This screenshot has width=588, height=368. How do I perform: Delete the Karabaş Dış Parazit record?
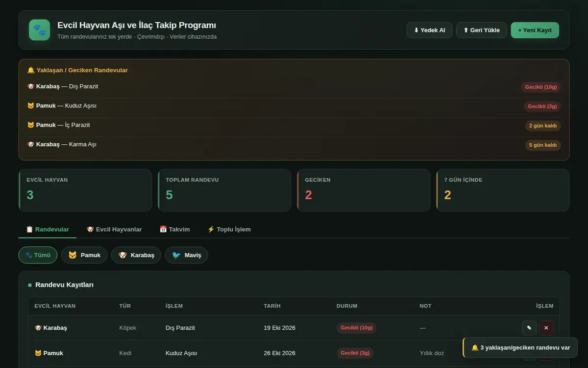coord(546,328)
